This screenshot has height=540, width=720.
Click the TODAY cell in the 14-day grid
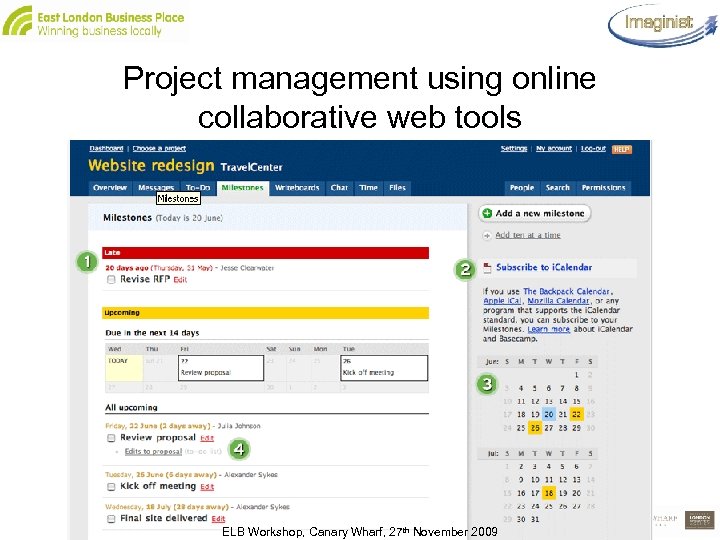coord(124,368)
